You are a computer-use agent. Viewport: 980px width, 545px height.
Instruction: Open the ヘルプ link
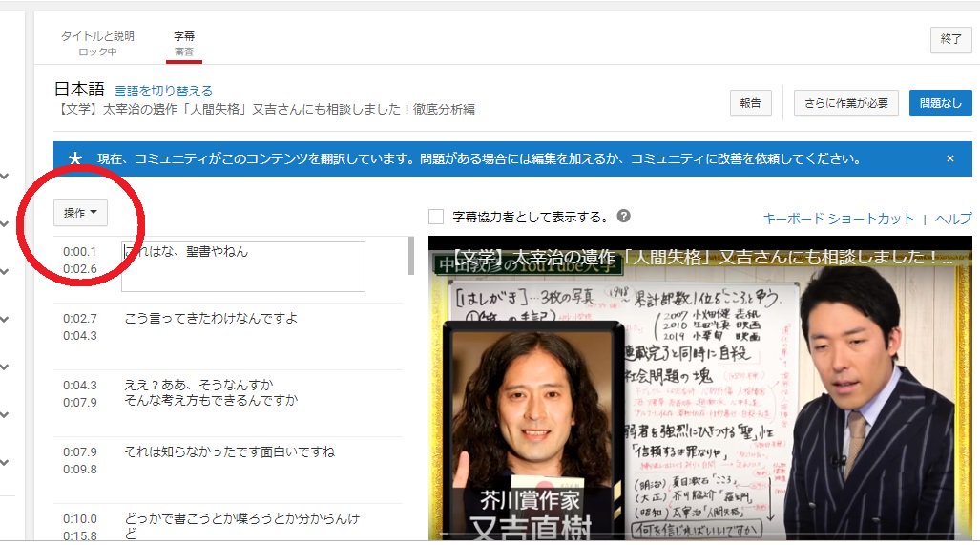(953, 219)
